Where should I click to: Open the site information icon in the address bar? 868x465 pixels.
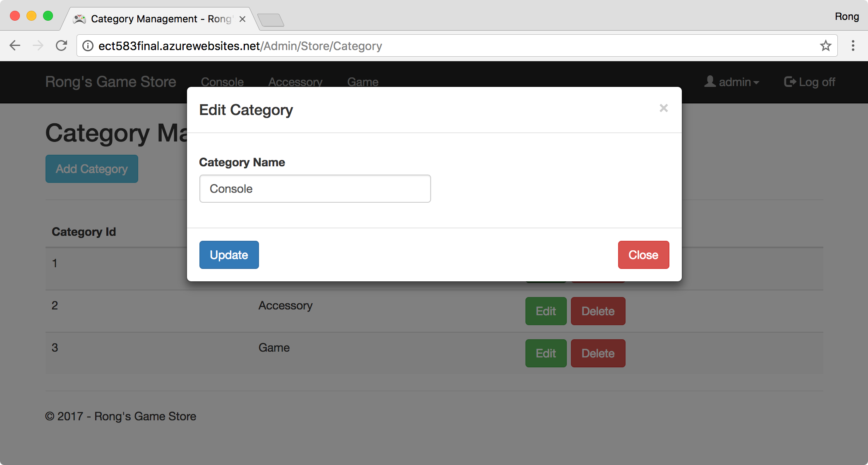[88, 46]
